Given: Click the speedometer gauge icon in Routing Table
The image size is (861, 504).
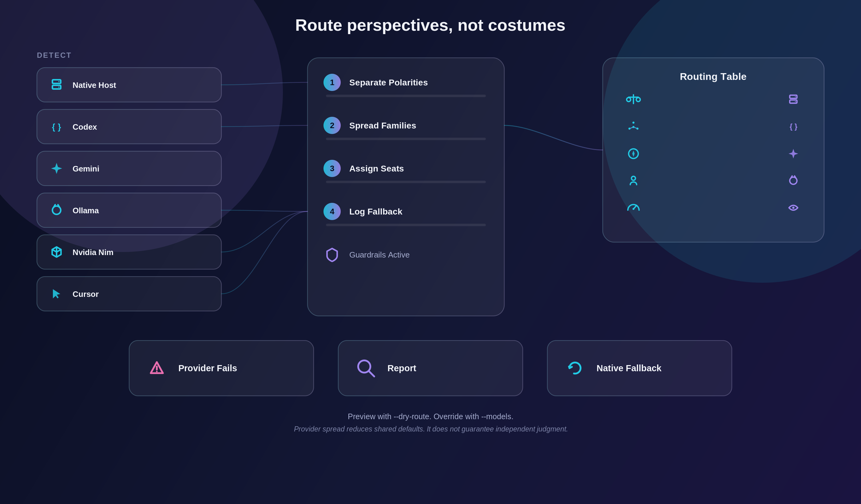Looking at the screenshot, I should [x=633, y=207].
